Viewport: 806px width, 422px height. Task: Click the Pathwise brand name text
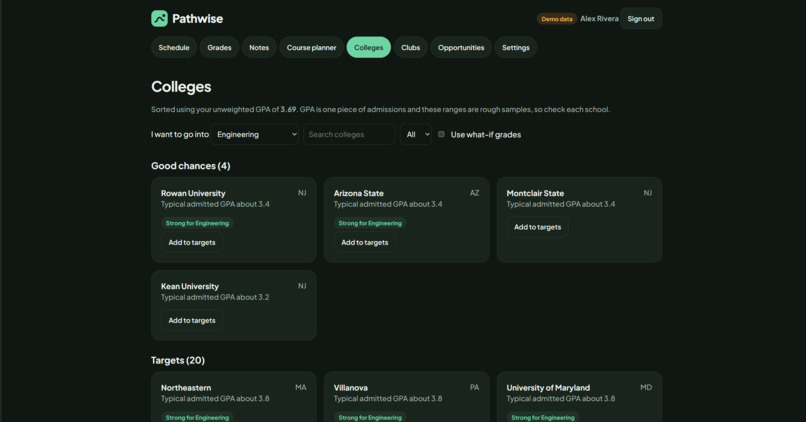[x=197, y=19]
